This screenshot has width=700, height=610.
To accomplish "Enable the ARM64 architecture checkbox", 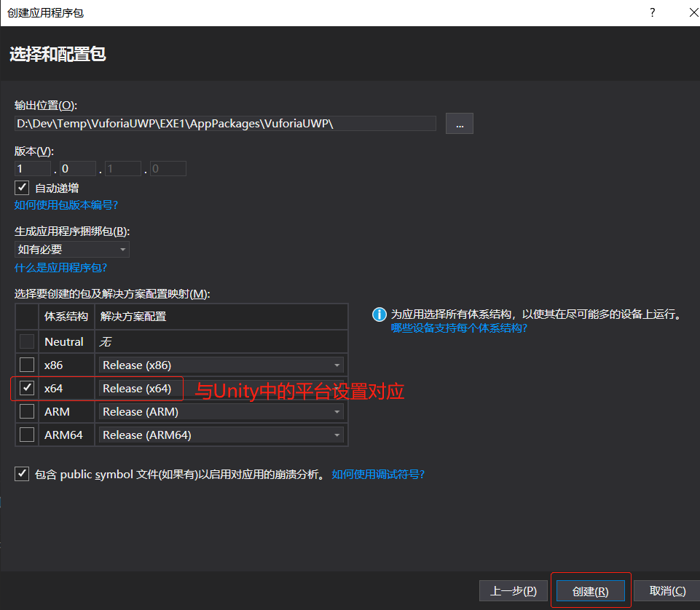I will (x=25, y=435).
